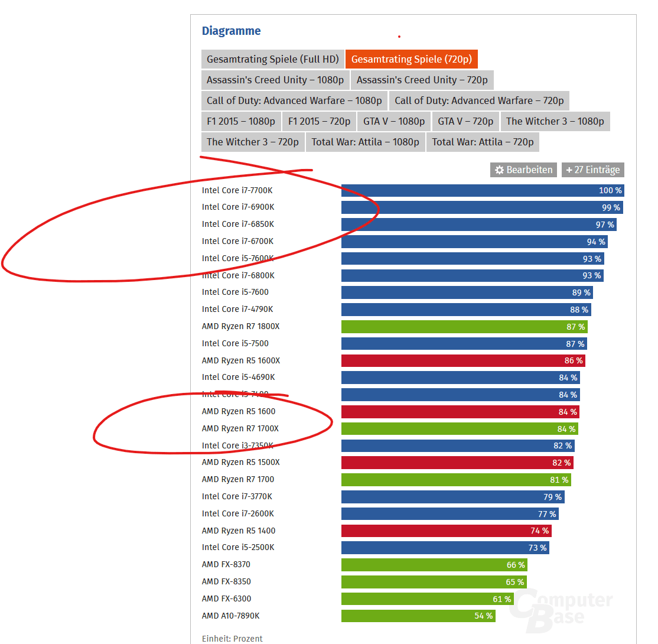Open Call of Duty: Advanced Warfare – 1080p tab
The height and width of the screenshot is (644, 658).
pos(294,101)
